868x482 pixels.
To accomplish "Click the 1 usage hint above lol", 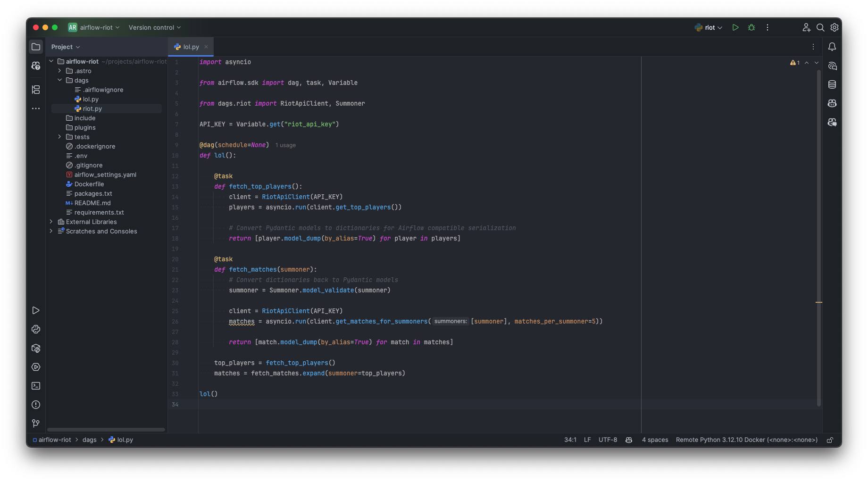I will click(285, 145).
